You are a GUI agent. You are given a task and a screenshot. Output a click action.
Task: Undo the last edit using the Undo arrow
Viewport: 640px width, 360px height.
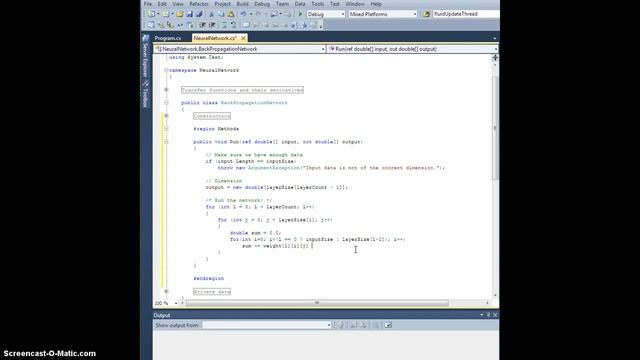(x=243, y=14)
